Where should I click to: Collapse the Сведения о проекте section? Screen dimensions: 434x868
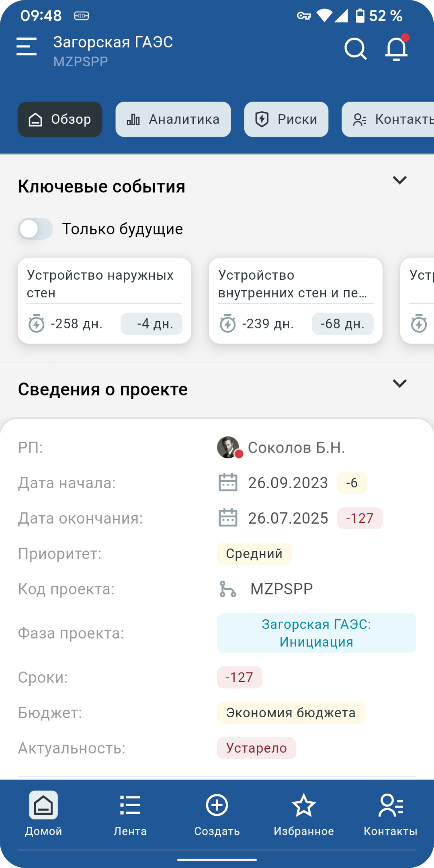(399, 383)
